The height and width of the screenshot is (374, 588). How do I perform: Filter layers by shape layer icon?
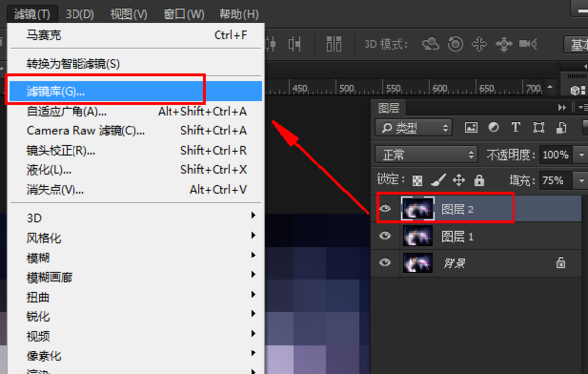[x=538, y=128]
